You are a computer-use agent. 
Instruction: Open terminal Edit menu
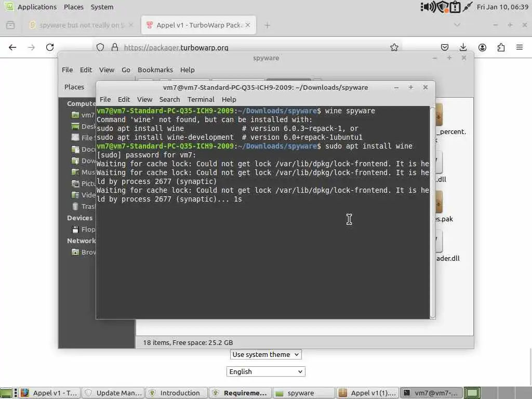point(124,99)
